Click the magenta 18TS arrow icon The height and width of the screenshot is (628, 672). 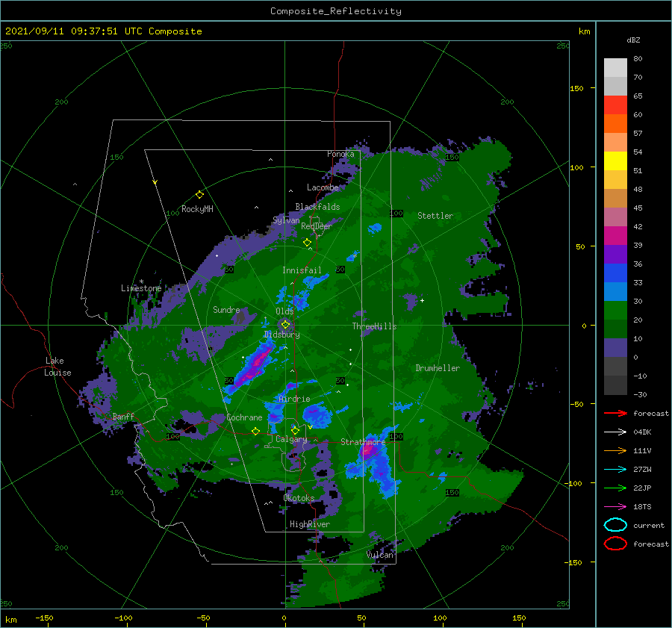pyautogui.click(x=615, y=507)
